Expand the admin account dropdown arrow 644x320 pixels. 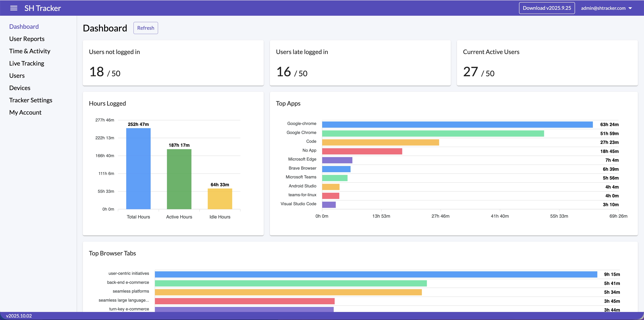pyautogui.click(x=630, y=8)
